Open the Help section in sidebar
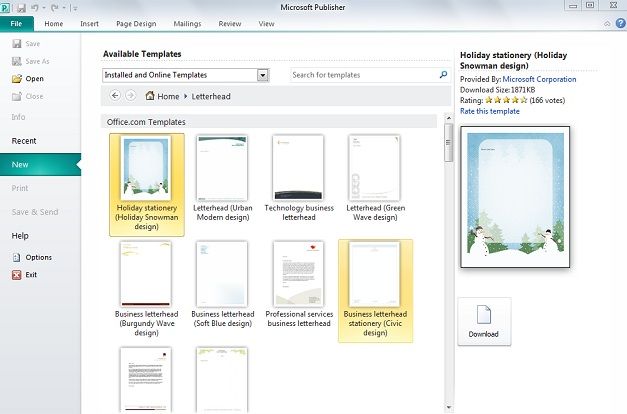 (20, 236)
